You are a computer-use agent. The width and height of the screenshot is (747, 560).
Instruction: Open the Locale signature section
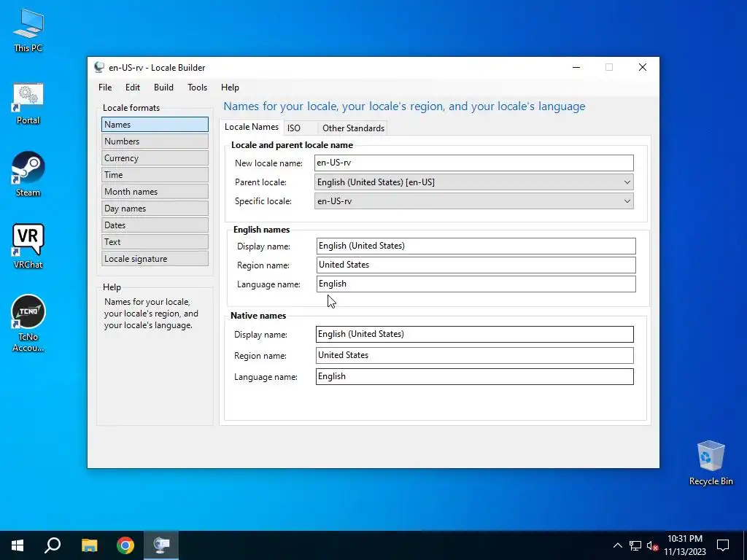click(x=155, y=259)
